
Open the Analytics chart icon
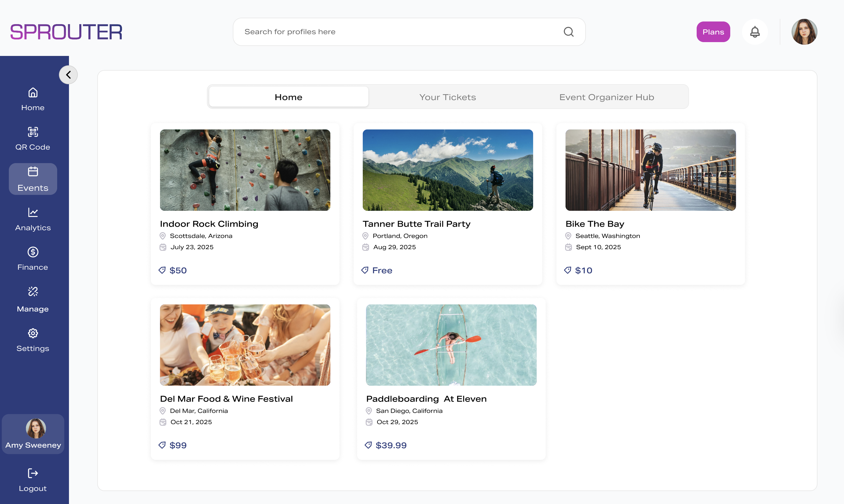click(33, 212)
